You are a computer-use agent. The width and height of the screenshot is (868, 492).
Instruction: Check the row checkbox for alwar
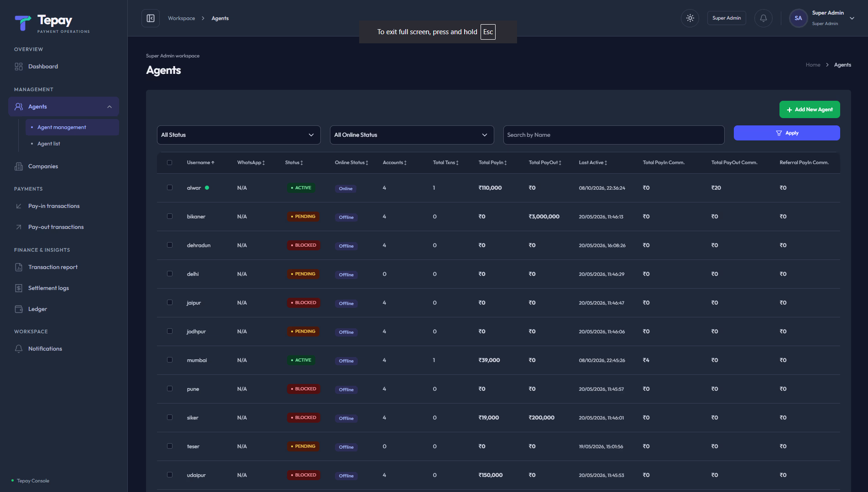[170, 187]
